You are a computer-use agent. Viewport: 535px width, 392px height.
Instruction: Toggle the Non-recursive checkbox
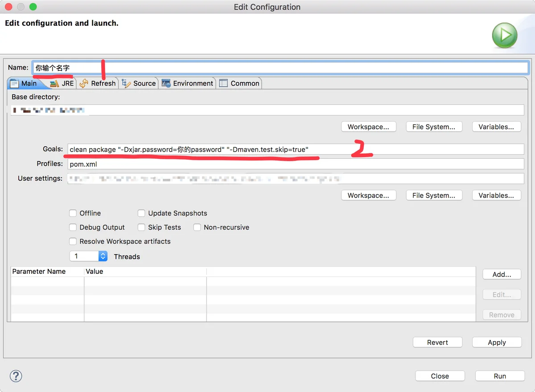pyautogui.click(x=197, y=227)
